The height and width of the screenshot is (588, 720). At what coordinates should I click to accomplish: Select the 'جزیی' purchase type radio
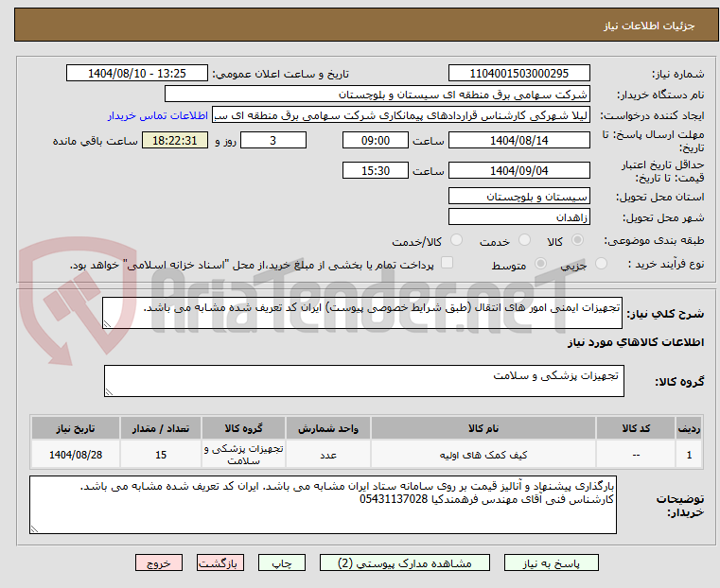tap(601, 264)
